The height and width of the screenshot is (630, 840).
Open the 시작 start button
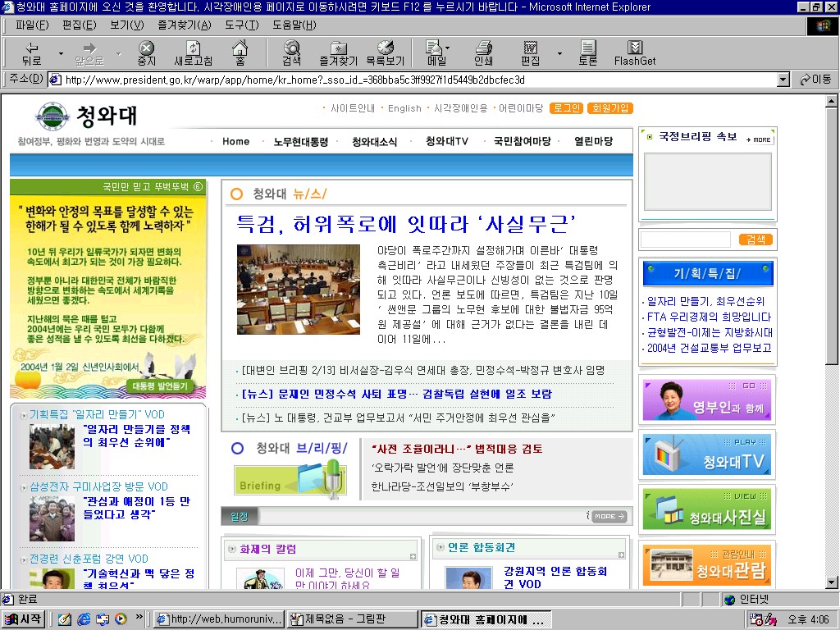[x=23, y=619]
